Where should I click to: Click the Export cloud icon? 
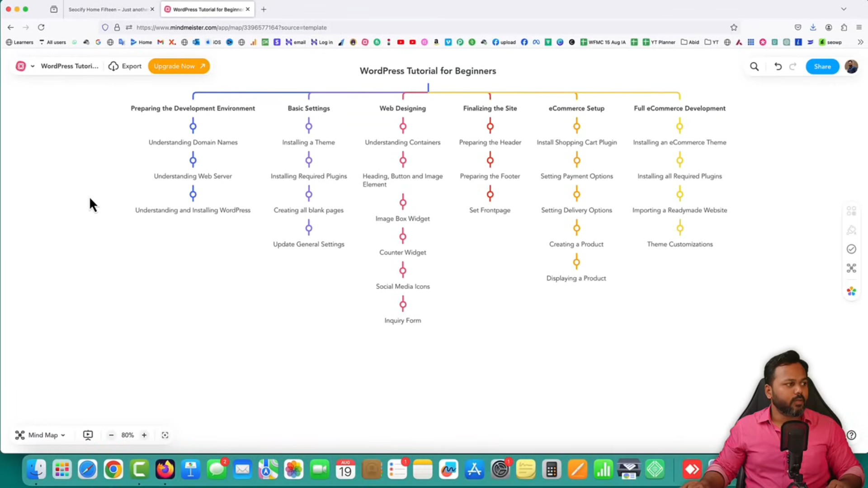113,66
